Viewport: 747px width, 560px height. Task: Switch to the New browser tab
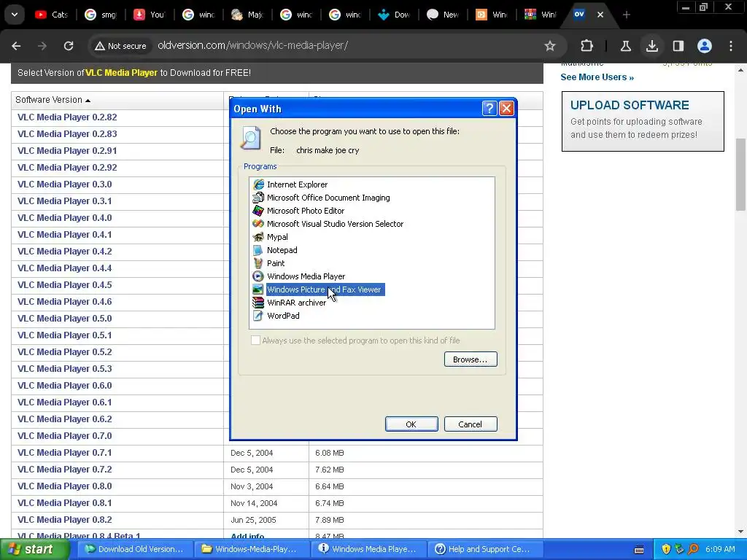tap(443, 15)
